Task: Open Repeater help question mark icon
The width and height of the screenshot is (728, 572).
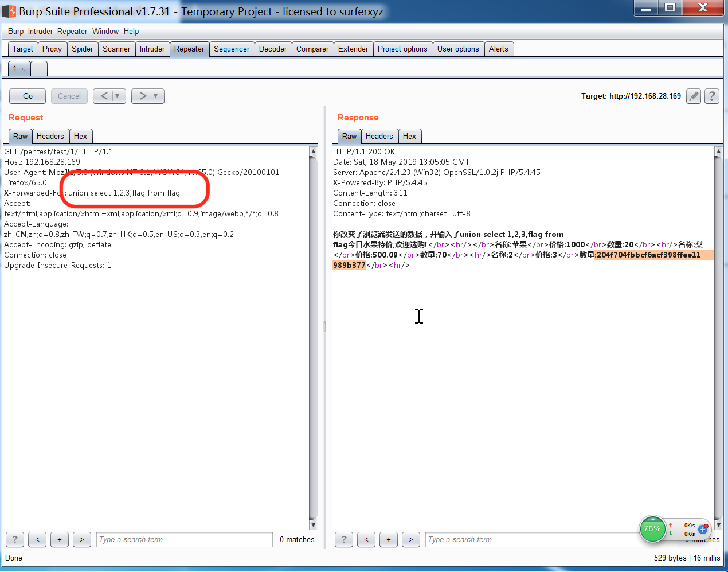Action: click(x=711, y=96)
